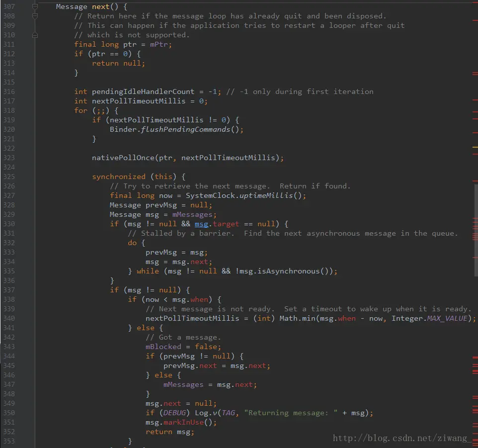The width and height of the screenshot is (478, 448).
Task: Click line number 352 in the gutter
Action: tap(9, 432)
